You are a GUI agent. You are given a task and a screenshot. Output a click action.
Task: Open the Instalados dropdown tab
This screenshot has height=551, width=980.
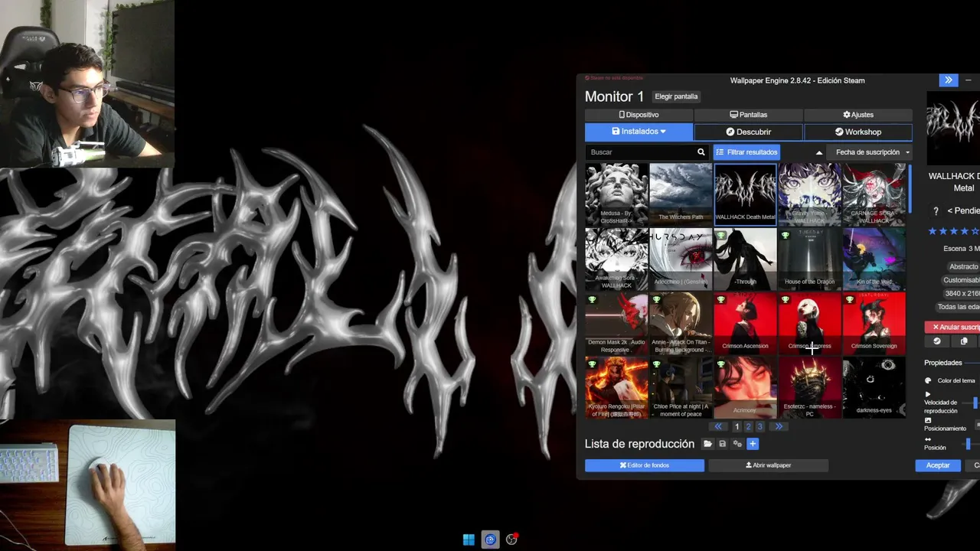click(x=639, y=132)
